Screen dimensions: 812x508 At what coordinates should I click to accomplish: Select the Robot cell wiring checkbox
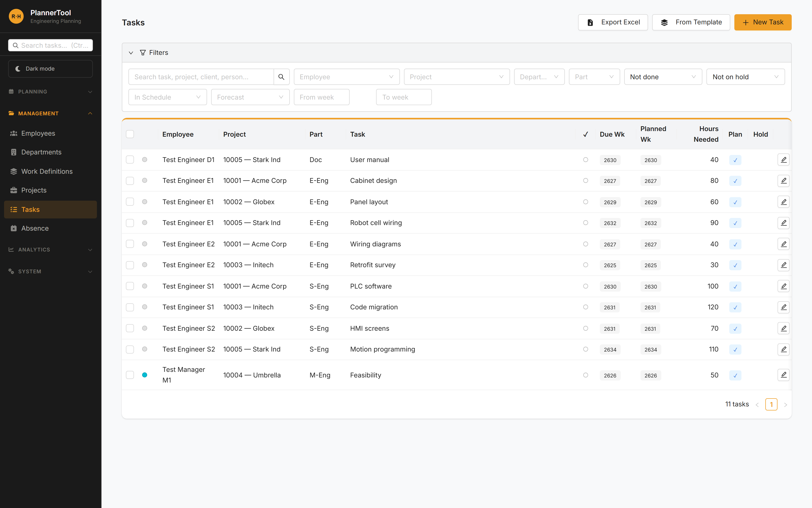click(130, 223)
